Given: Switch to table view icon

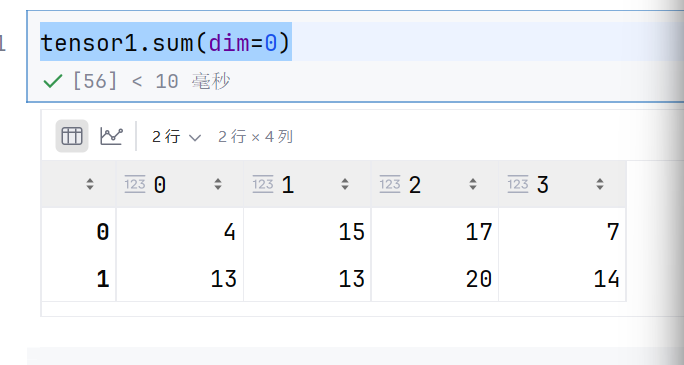Looking at the screenshot, I should pos(72,136).
